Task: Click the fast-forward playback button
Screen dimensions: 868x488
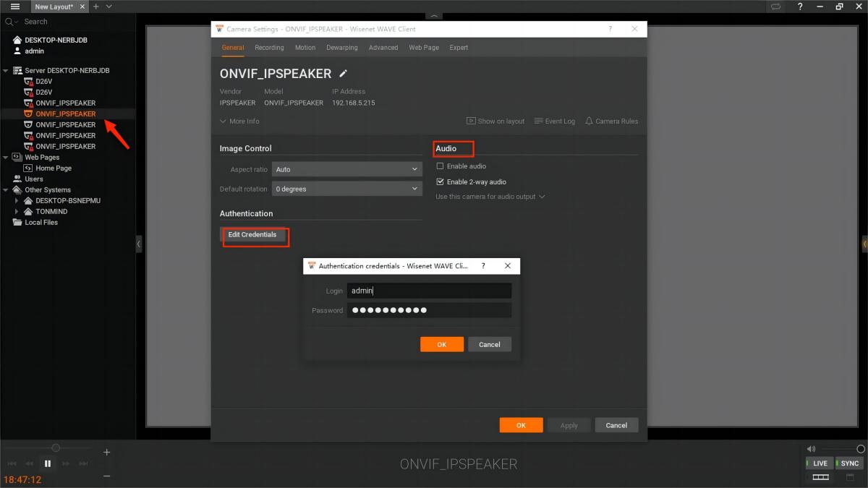Action: (66, 463)
